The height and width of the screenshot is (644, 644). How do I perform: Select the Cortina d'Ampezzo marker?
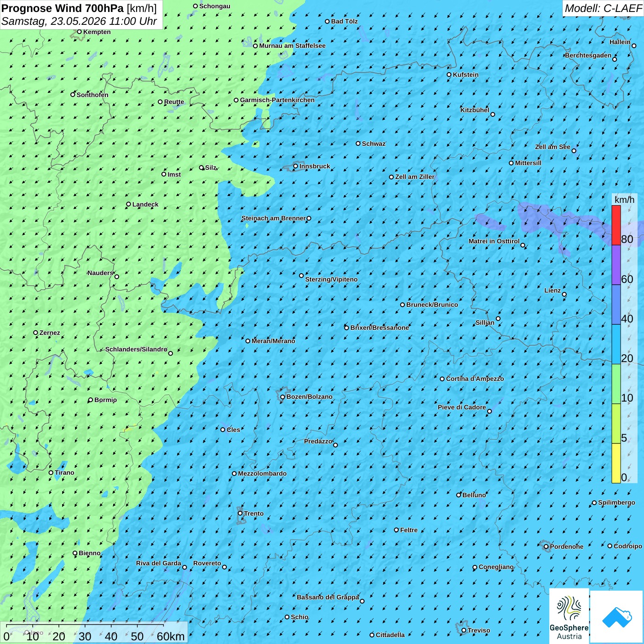coord(443,379)
